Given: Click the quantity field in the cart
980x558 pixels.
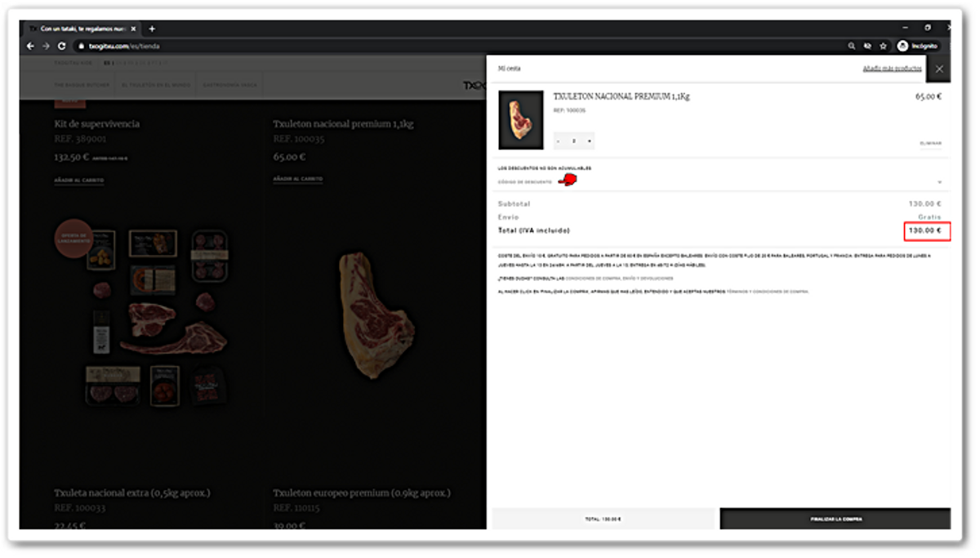Looking at the screenshot, I should point(573,141).
